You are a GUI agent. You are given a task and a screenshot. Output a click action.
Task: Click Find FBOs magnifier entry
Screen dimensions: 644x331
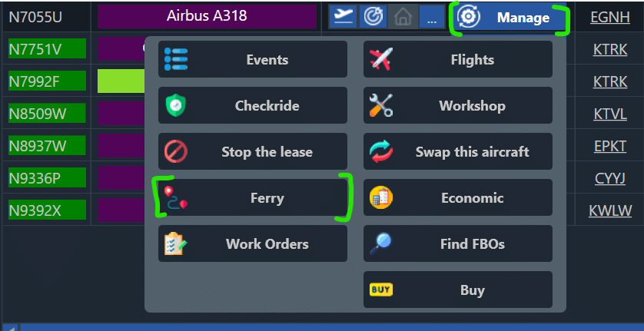pyautogui.click(x=457, y=243)
